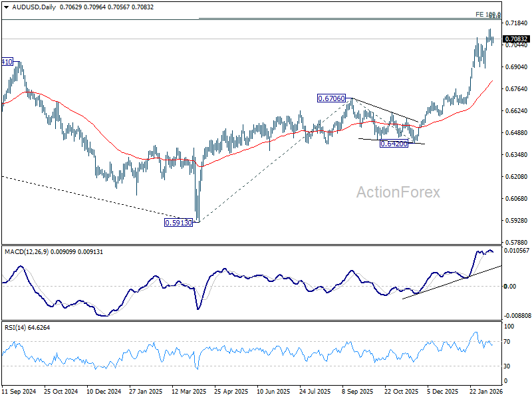Select the 0.67060 price label
The height and width of the screenshot is (399, 532).
pos(331,98)
